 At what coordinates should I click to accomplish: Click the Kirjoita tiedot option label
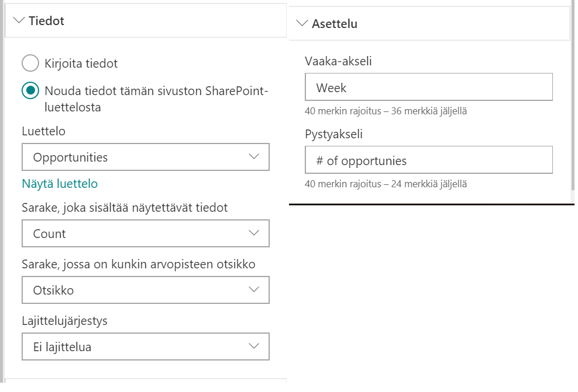[x=81, y=64]
